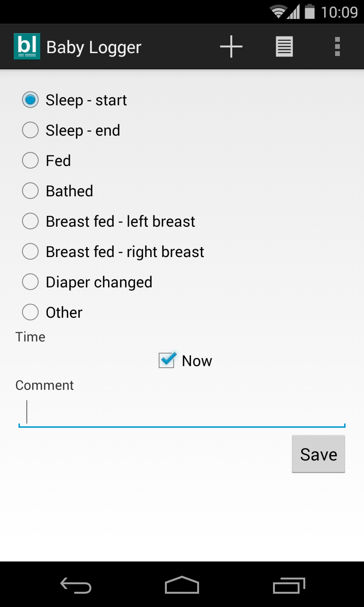This screenshot has height=607, width=364.
Task: Select the Sleep - end radio button
Action: 30,130
